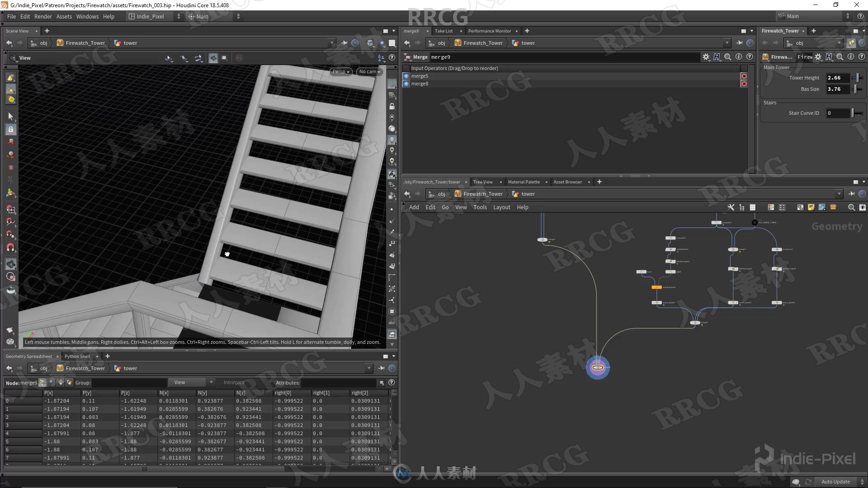868x488 pixels.
Task: Expand the No cam dropdown in viewport
Action: pyautogui.click(x=369, y=71)
